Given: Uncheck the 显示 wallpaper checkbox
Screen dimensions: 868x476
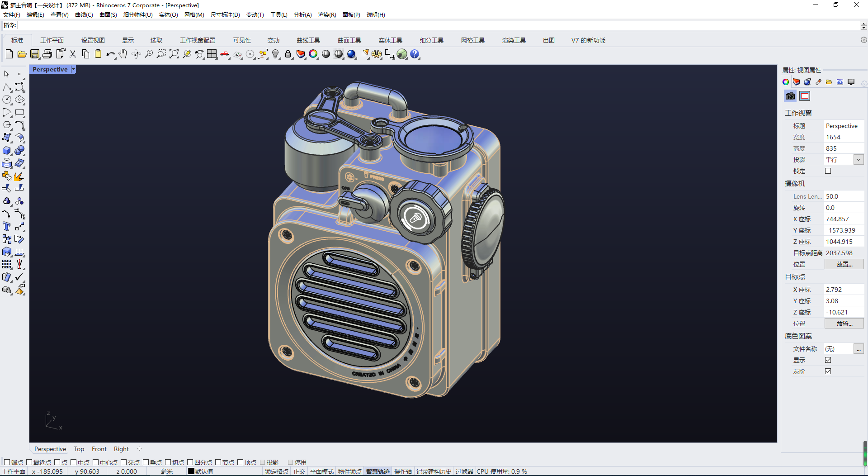Looking at the screenshot, I should pyautogui.click(x=828, y=360).
